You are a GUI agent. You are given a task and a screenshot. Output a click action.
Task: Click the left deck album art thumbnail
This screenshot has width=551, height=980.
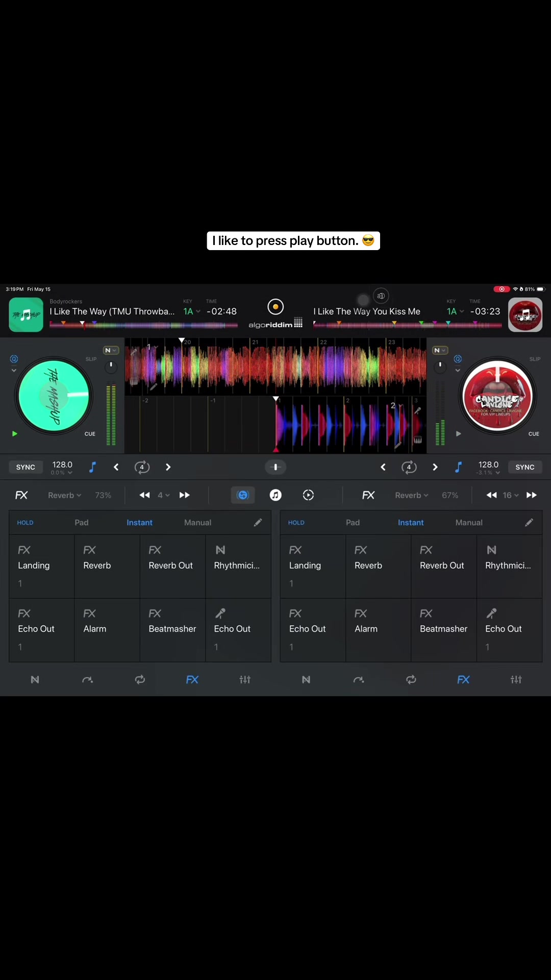pos(26,314)
